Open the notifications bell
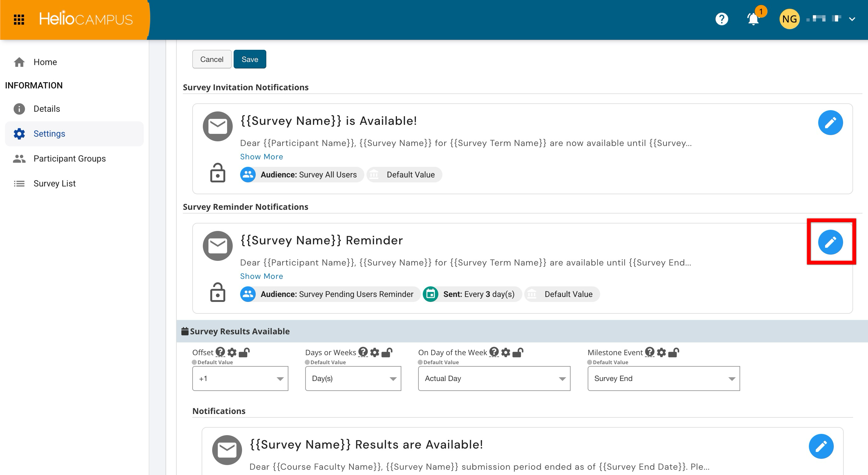Screen dimensions: 868x475 coord(753,19)
